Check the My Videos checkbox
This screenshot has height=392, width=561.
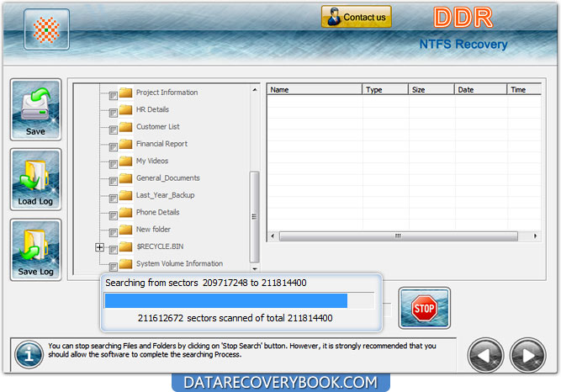pos(113,164)
